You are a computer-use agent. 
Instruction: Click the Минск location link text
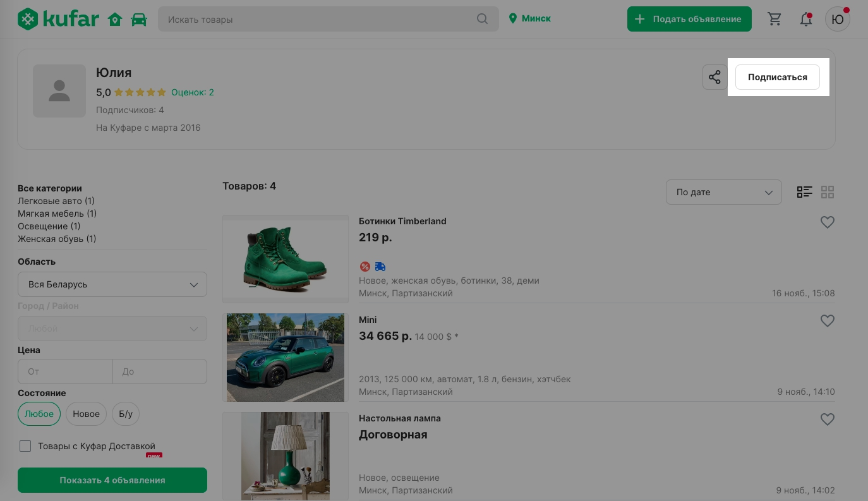tap(536, 19)
